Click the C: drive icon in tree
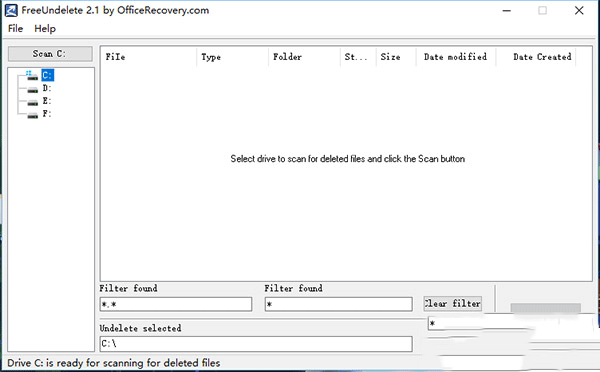Screen dimensions: 600x372 (x=32, y=75)
